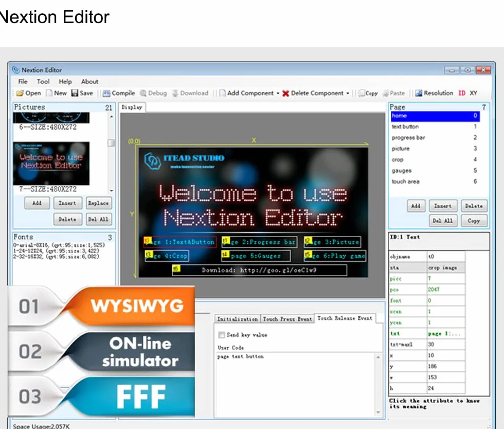Screen dimensions: 504x429
Task: Open the Tool menu
Action: pos(43,81)
